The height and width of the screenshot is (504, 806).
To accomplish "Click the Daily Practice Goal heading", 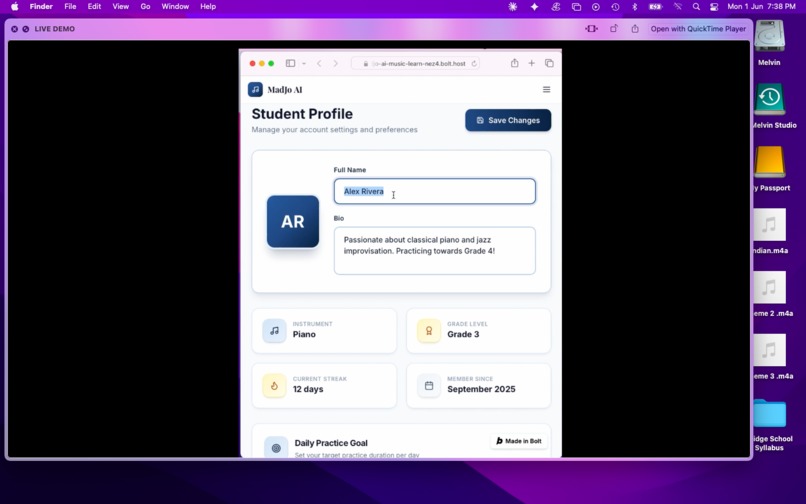I will (x=331, y=443).
